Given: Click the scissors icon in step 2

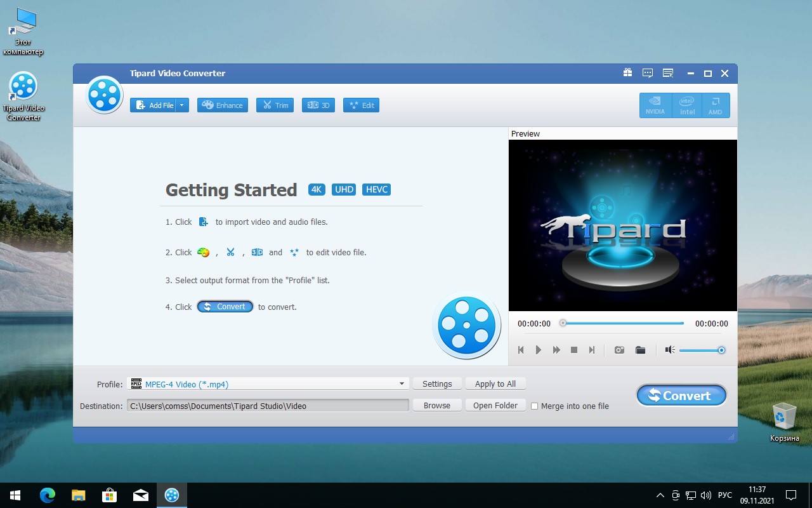Looking at the screenshot, I should [x=230, y=252].
